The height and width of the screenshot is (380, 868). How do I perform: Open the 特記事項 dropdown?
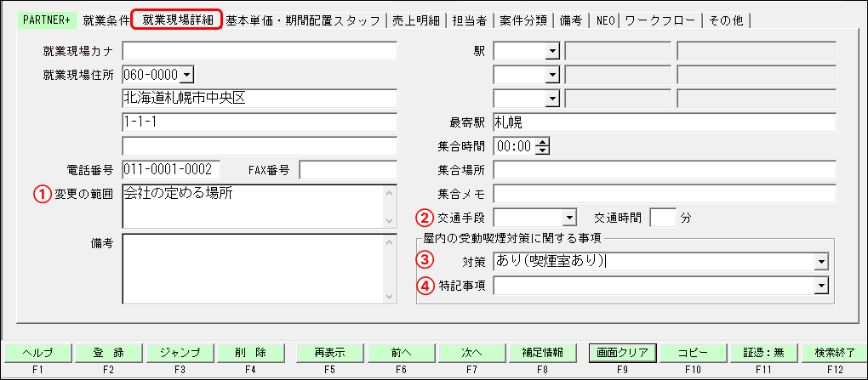[823, 286]
